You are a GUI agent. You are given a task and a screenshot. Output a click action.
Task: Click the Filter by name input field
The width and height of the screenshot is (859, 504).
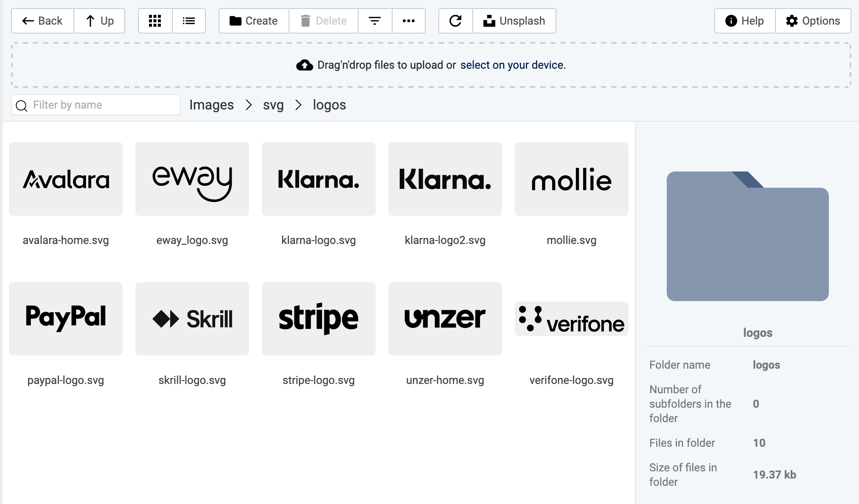(x=102, y=105)
